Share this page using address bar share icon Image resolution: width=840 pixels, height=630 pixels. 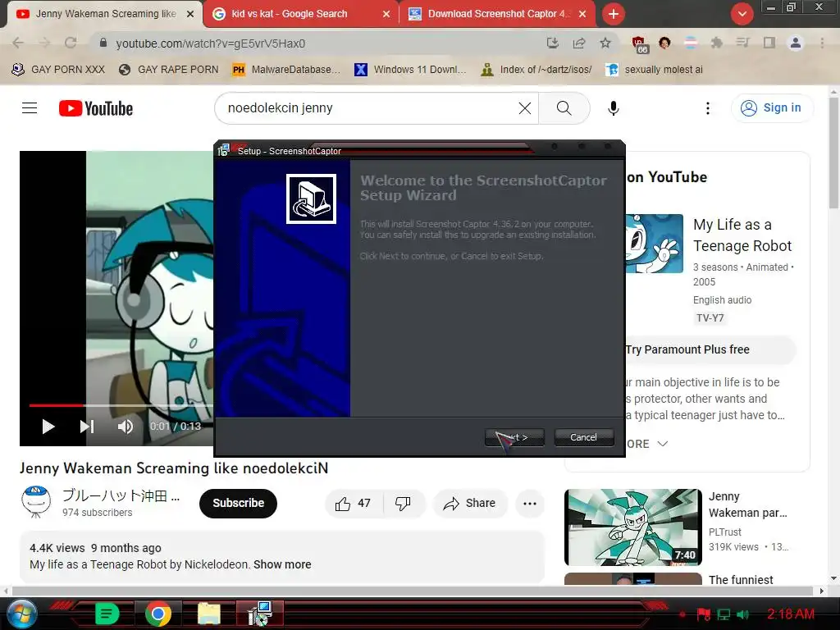[579, 43]
